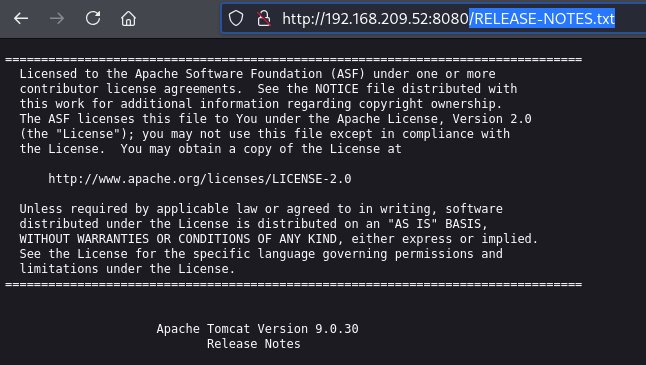Click the Release Notes subtitle text

[x=254, y=344]
